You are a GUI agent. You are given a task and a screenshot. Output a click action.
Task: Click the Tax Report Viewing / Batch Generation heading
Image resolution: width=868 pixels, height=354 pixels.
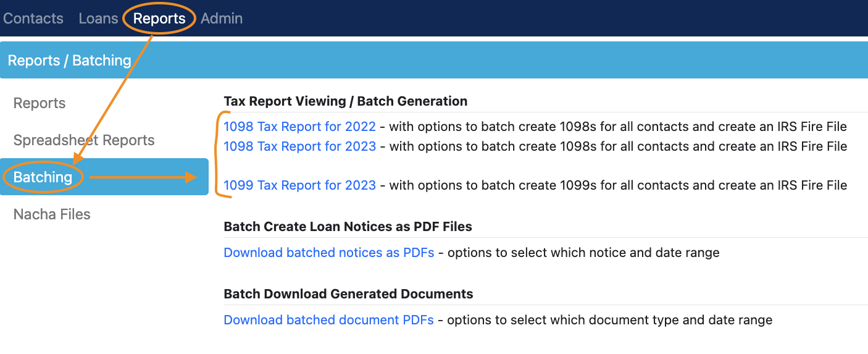click(345, 101)
